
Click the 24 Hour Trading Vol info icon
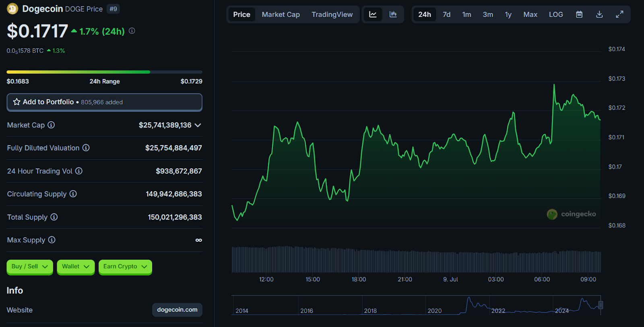click(x=79, y=171)
